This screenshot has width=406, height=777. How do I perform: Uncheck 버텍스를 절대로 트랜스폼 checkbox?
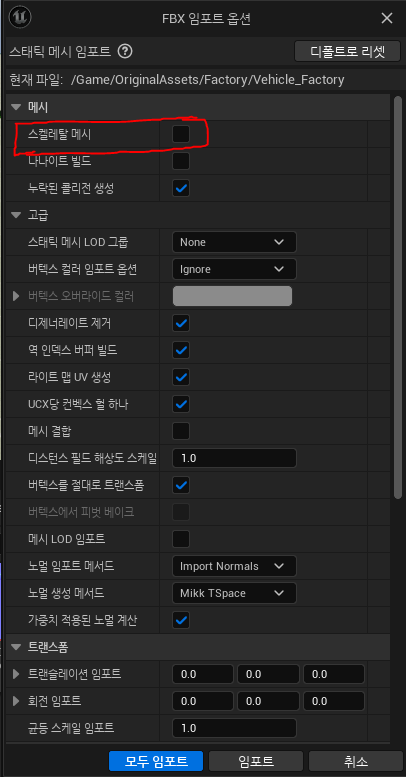(181, 485)
